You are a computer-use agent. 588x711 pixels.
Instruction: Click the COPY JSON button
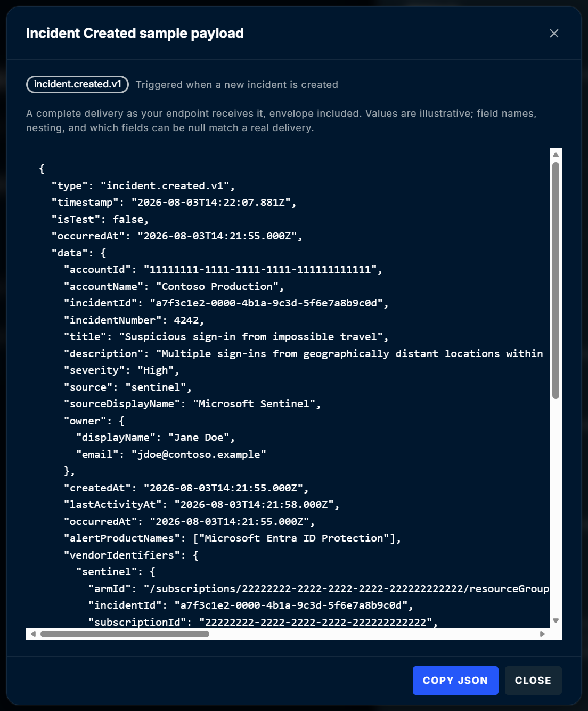click(x=455, y=680)
